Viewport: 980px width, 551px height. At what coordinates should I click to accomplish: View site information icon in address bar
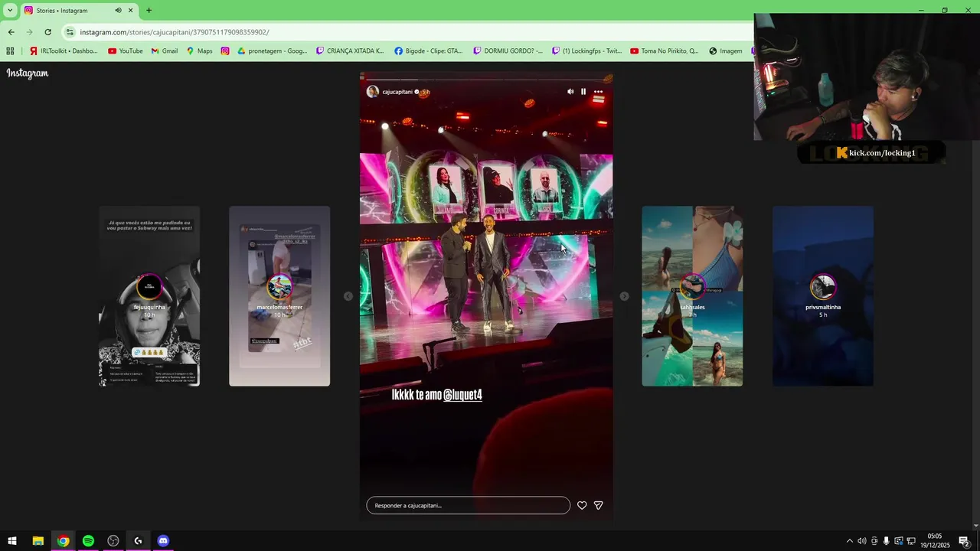(x=70, y=32)
